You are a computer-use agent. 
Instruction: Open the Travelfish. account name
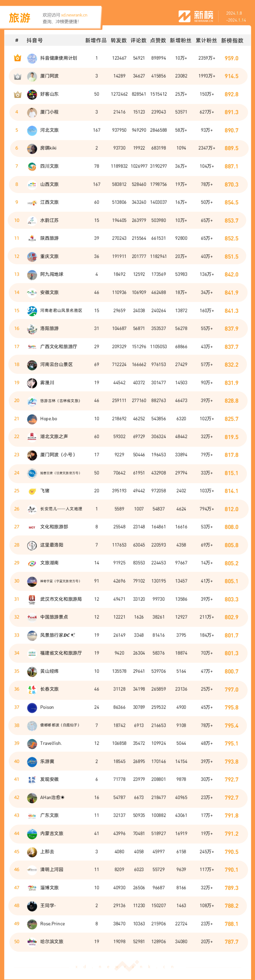(x=51, y=743)
